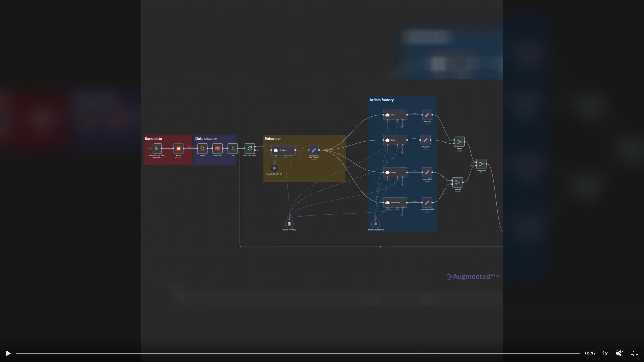Screen dimensions: 644x362
Task: Click the Loop Over Items node
Action: click(x=250, y=148)
